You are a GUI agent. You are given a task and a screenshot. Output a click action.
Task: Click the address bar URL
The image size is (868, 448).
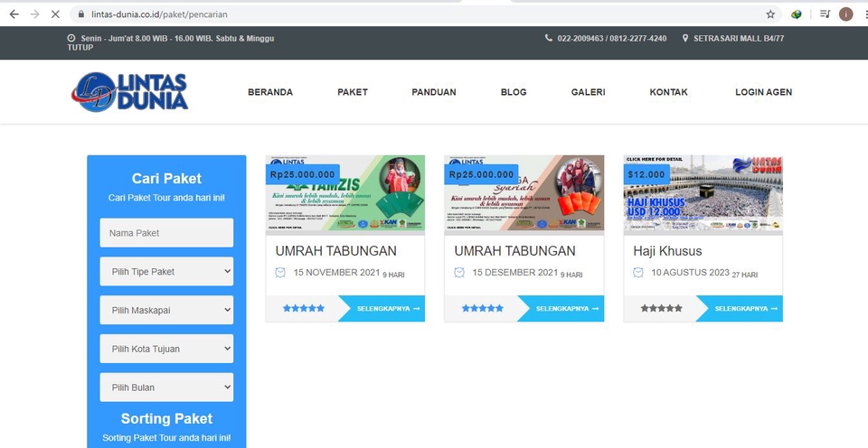159,14
